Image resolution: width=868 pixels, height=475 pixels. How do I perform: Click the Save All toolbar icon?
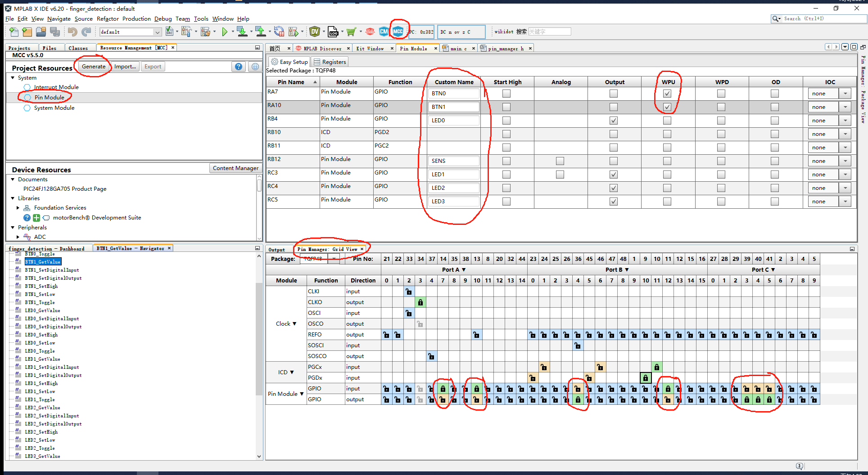point(55,31)
